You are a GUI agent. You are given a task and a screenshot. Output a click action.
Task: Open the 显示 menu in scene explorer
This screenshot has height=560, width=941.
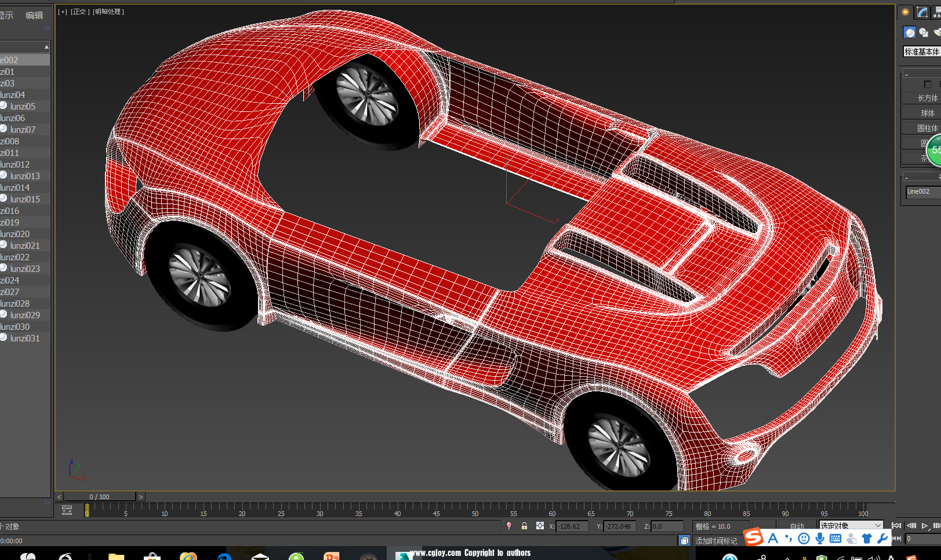point(6,16)
